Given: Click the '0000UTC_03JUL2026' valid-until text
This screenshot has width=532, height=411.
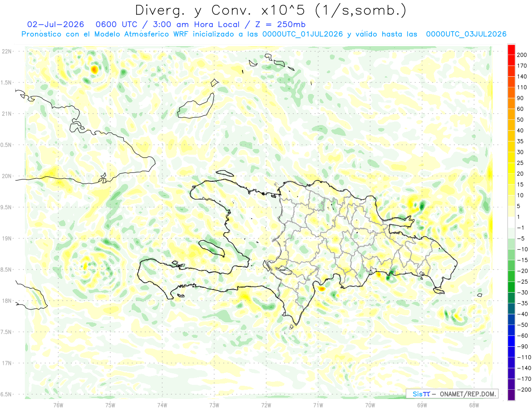Looking at the screenshot, I should point(466,34).
